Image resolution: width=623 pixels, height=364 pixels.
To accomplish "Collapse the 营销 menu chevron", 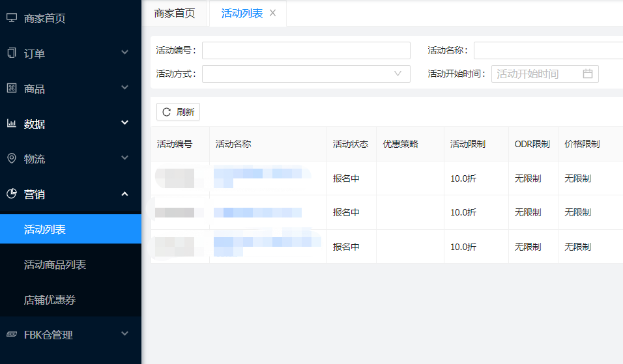I will [x=124, y=193].
